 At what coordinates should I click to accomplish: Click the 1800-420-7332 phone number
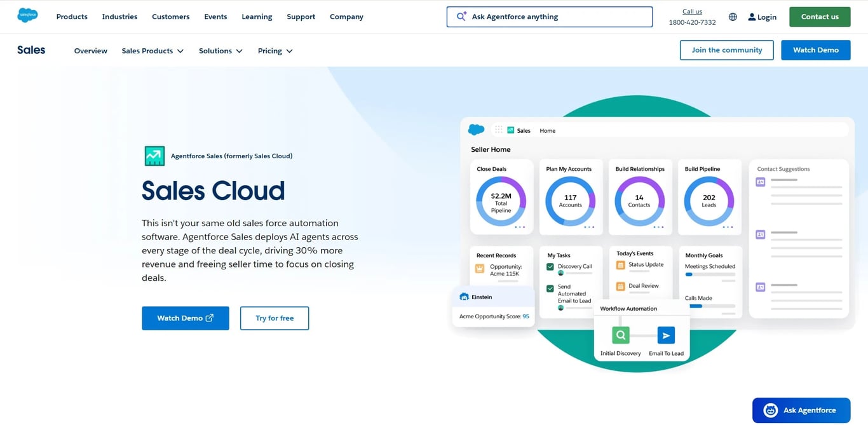(x=692, y=22)
